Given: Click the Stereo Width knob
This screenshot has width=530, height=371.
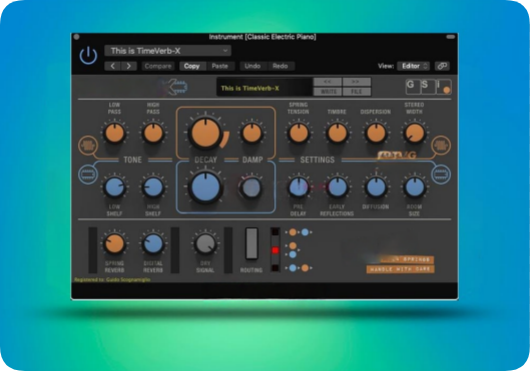Looking at the screenshot, I should [414, 133].
